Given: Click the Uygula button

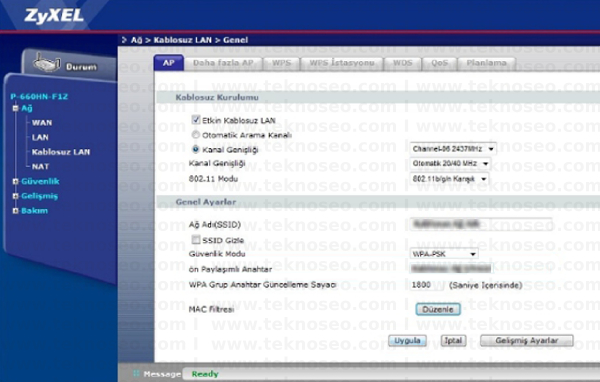Looking at the screenshot, I should pos(408,341).
